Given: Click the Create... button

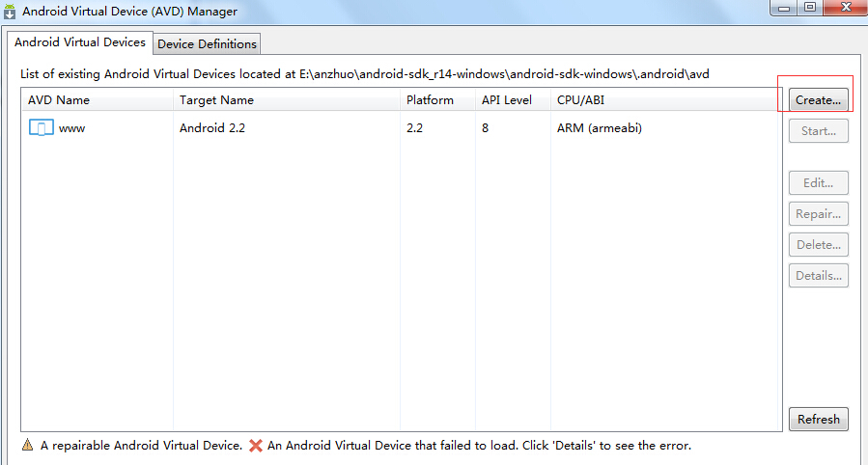Looking at the screenshot, I should [818, 100].
